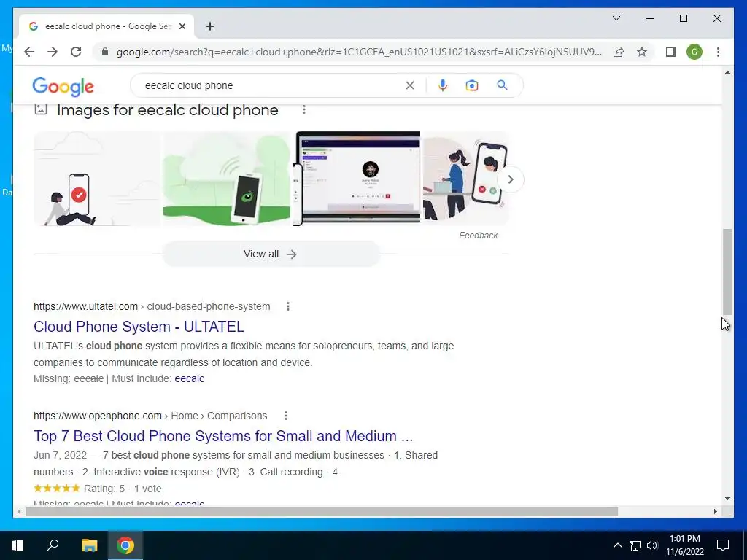Open File Explorer from the taskbar
The image size is (747, 560).
click(x=89, y=545)
